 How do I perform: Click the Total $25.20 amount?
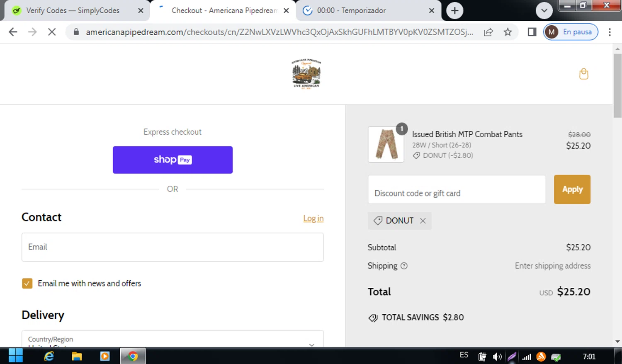point(573,292)
